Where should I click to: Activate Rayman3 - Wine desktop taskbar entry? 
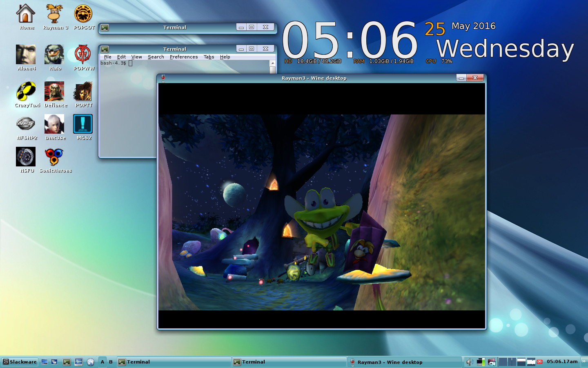point(405,362)
